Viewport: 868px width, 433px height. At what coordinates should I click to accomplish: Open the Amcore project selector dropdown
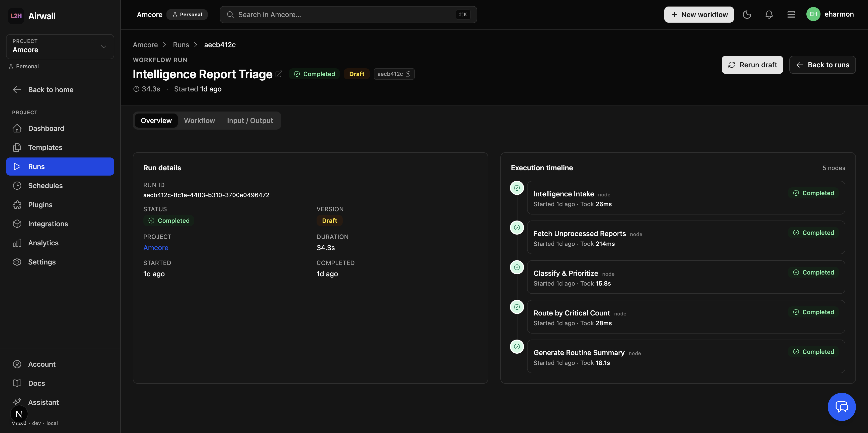pos(60,46)
